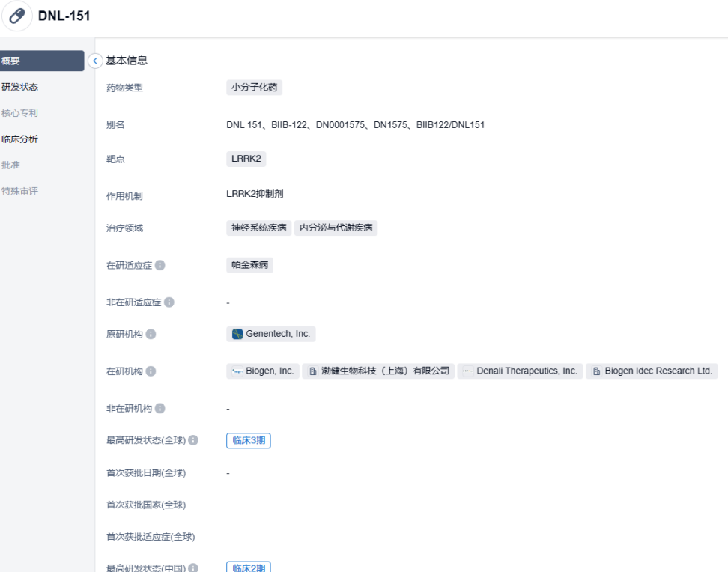Select 概要 in the left sidebar

click(42, 61)
